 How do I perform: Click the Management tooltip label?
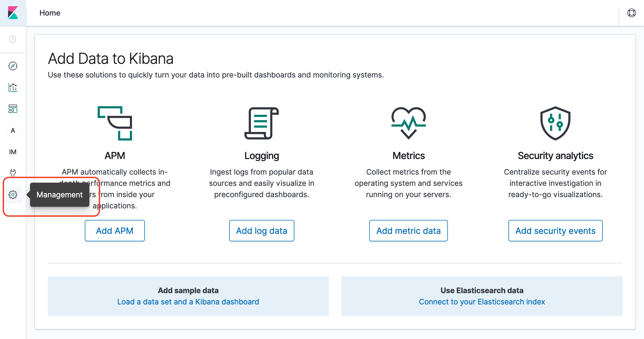coord(60,195)
